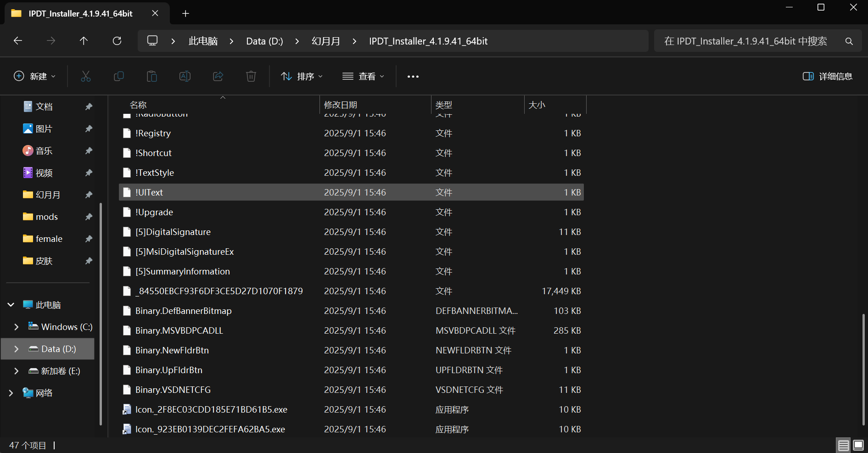
Task: Expand the Data (D:) drive node
Action: point(17,349)
